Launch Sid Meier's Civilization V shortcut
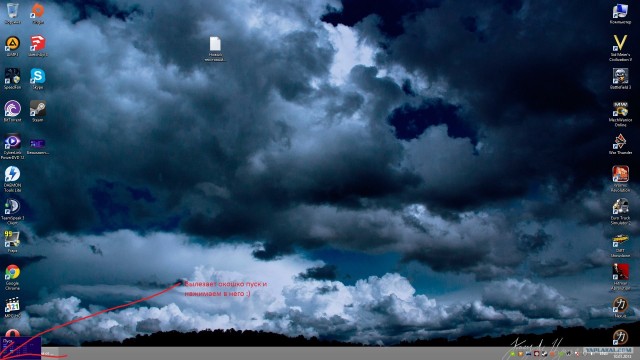Screen dimensions: 640x360 (x=620, y=48)
